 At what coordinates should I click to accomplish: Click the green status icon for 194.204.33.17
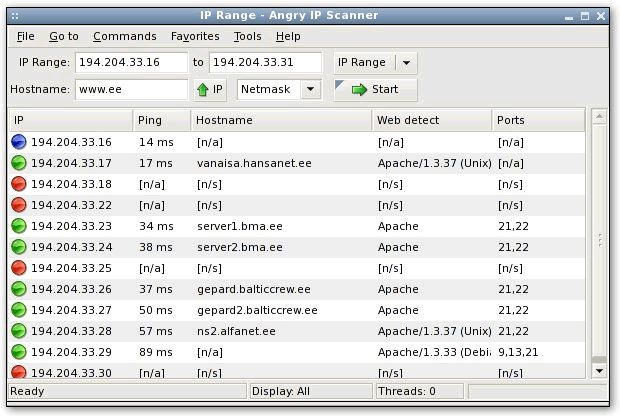tap(19, 163)
